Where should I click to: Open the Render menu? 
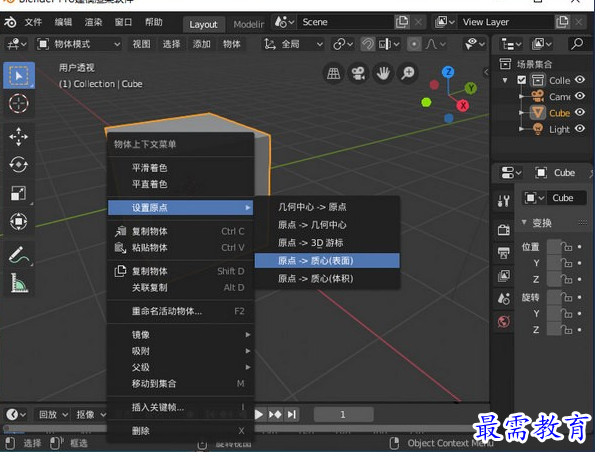point(93,22)
